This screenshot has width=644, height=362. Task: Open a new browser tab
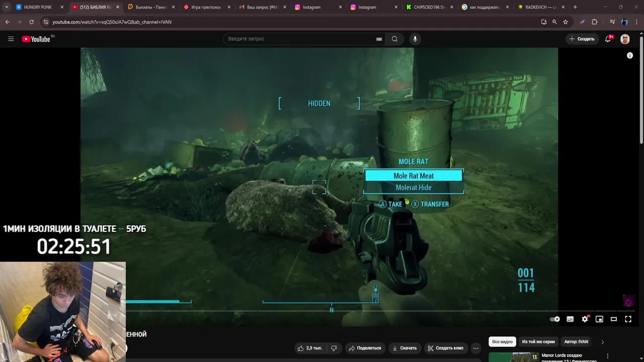point(575,7)
